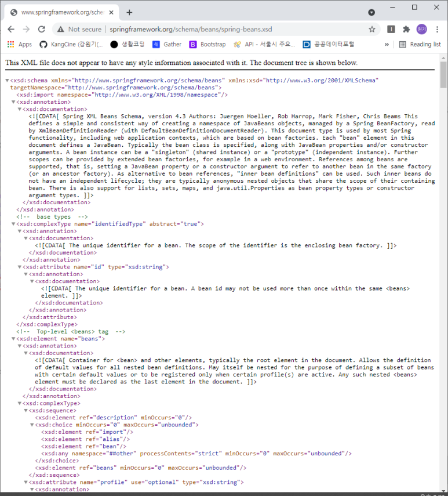The height and width of the screenshot is (496, 448).
Task: Click the "base types" comment
Action: click(x=52, y=217)
